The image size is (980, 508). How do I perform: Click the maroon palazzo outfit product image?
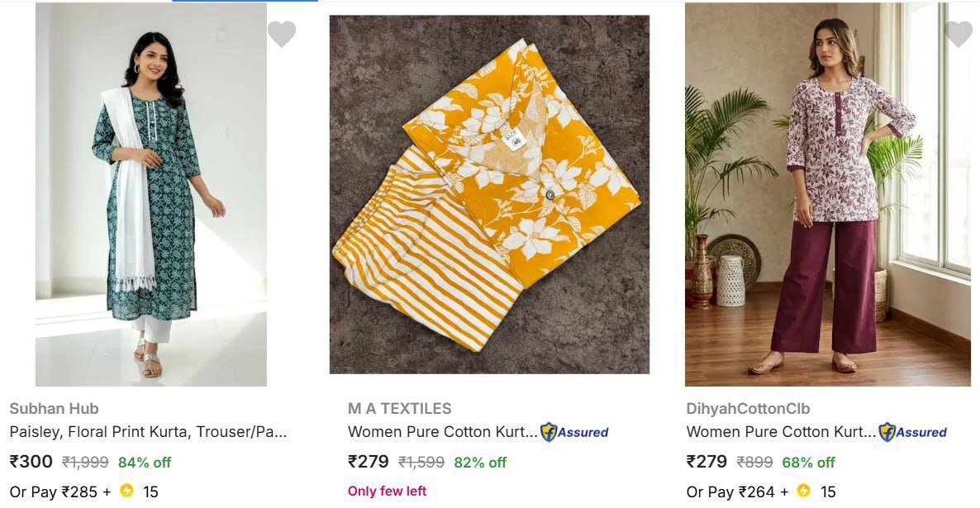click(830, 193)
